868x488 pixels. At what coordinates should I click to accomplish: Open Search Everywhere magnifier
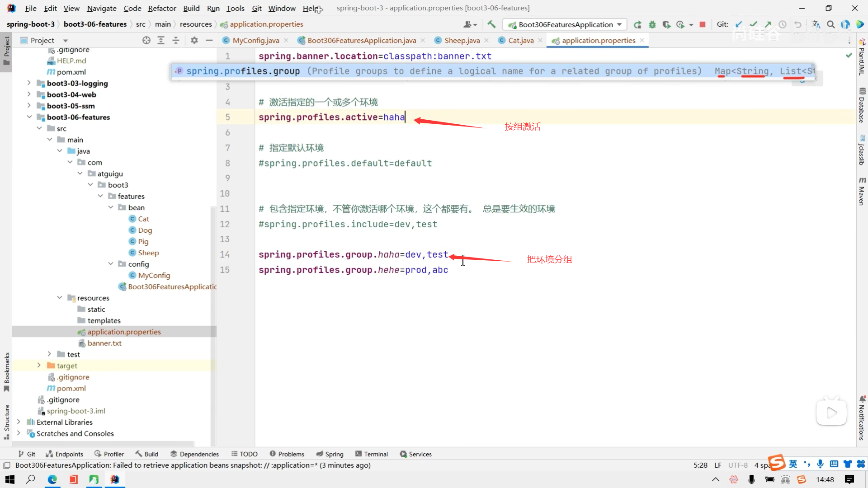[x=830, y=24]
